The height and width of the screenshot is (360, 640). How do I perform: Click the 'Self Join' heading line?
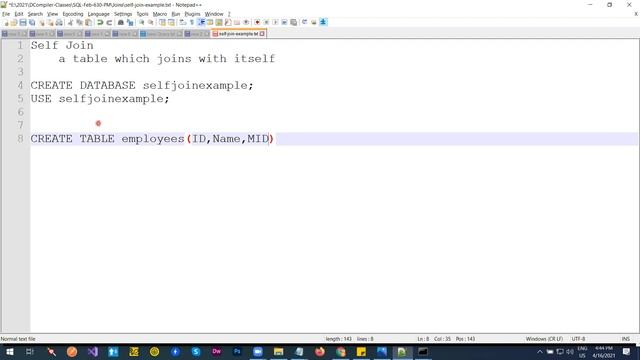coord(62,45)
